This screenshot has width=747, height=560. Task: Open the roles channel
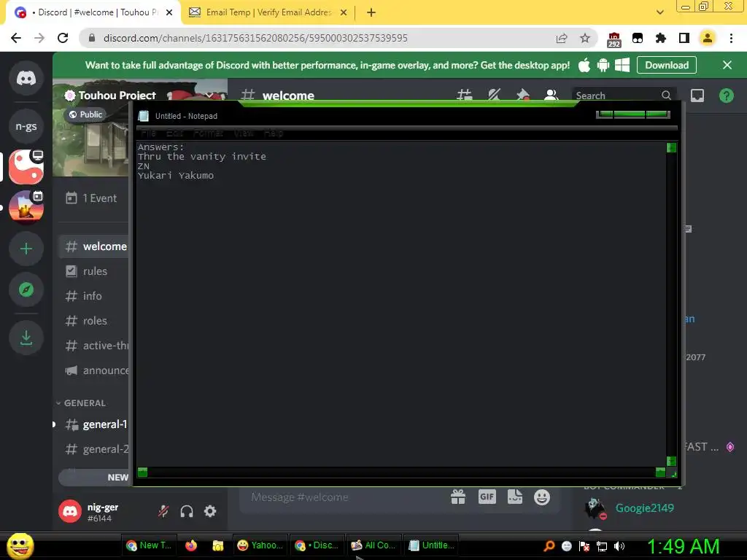94,321
